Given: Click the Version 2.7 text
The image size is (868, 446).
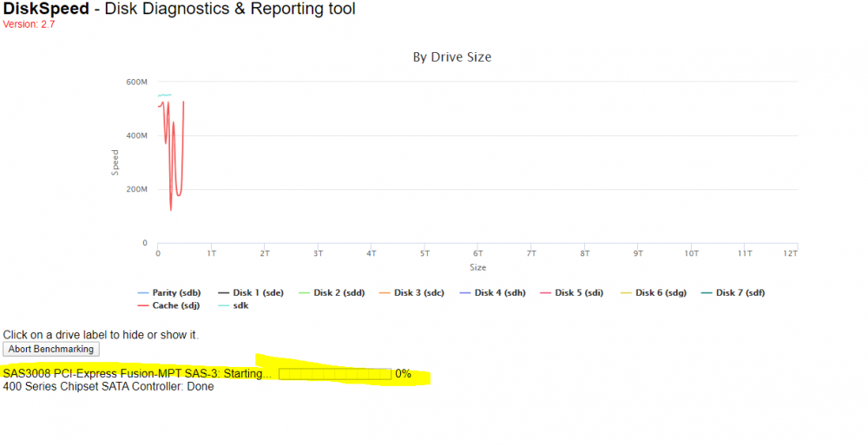Looking at the screenshot, I should coord(29,24).
